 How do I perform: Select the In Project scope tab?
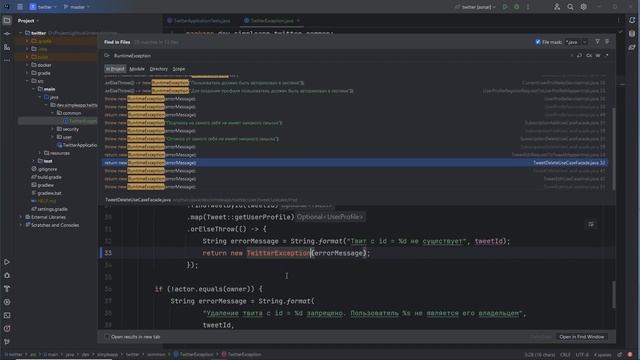115,69
